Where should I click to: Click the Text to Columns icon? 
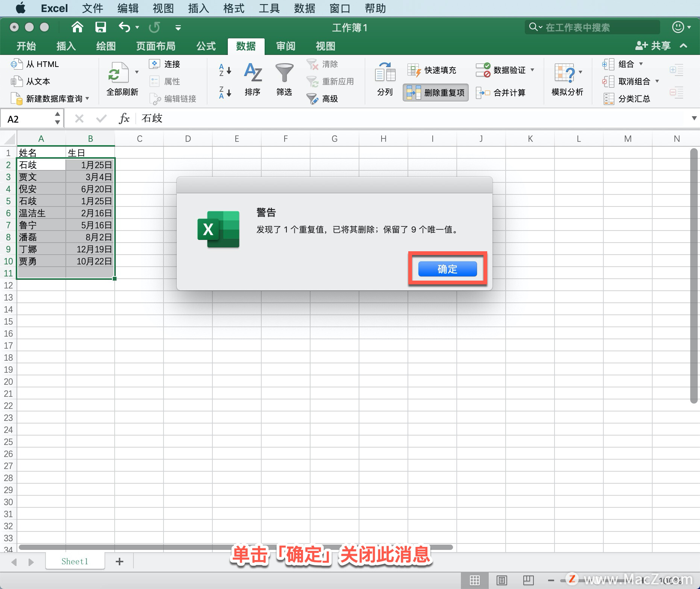click(385, 72)
